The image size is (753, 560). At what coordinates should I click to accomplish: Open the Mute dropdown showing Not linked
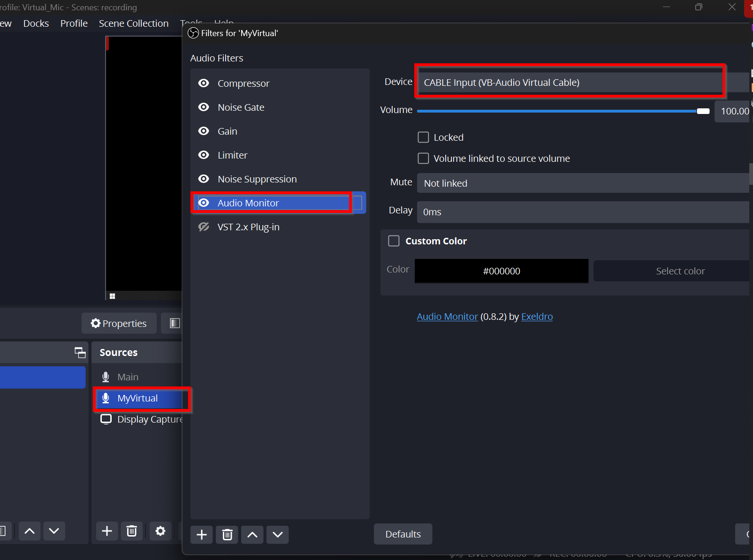(583, 183)
